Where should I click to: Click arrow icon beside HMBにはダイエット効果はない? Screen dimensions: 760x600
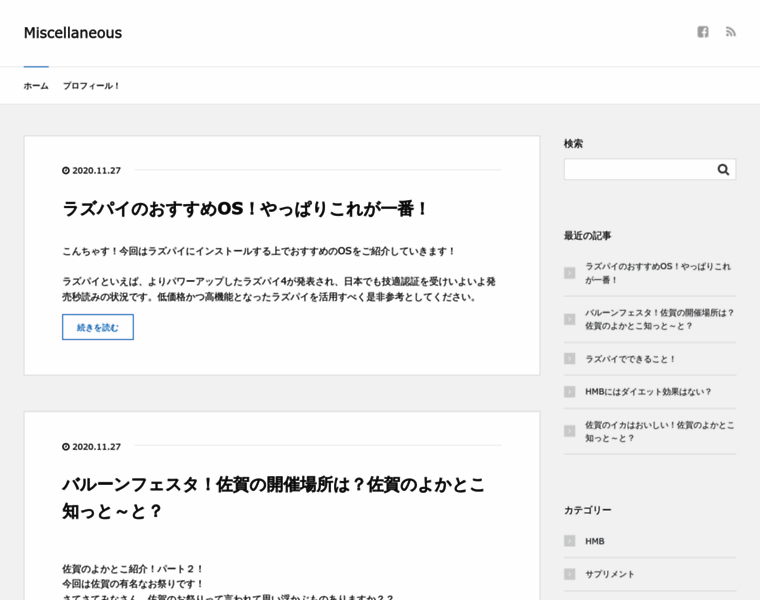pos(569,392)
